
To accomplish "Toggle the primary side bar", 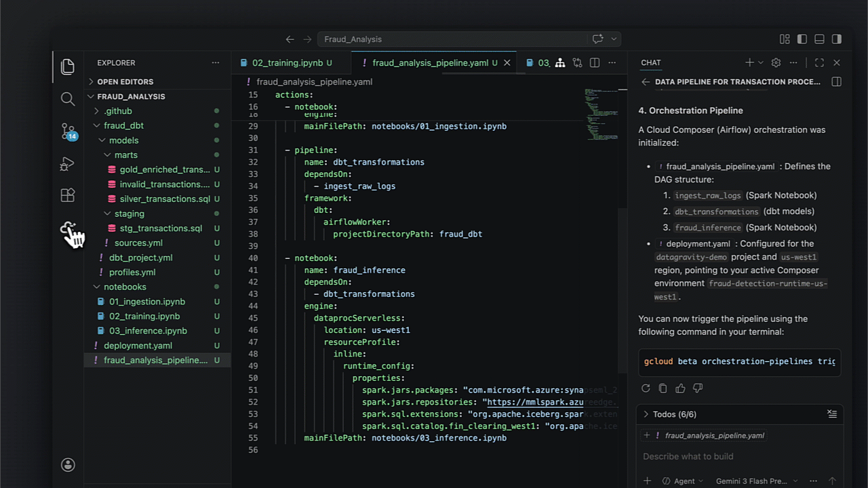I will [x=802, y=39].
